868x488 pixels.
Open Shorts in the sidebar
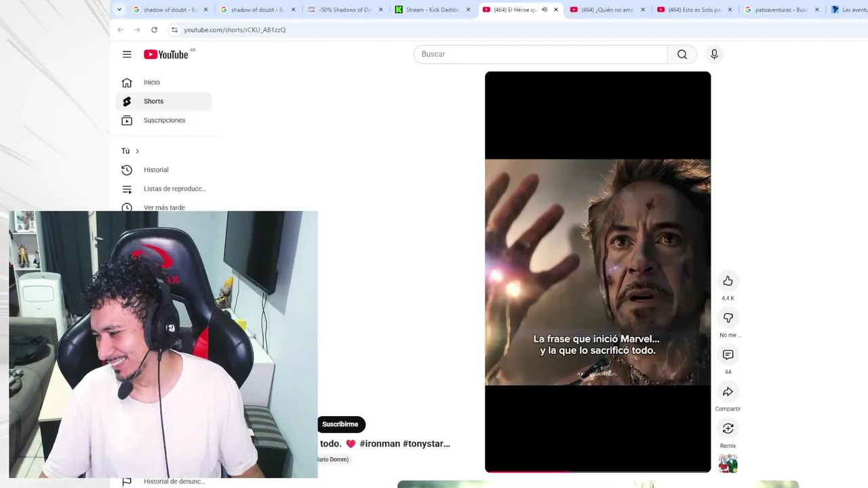[x=163, y=101]
